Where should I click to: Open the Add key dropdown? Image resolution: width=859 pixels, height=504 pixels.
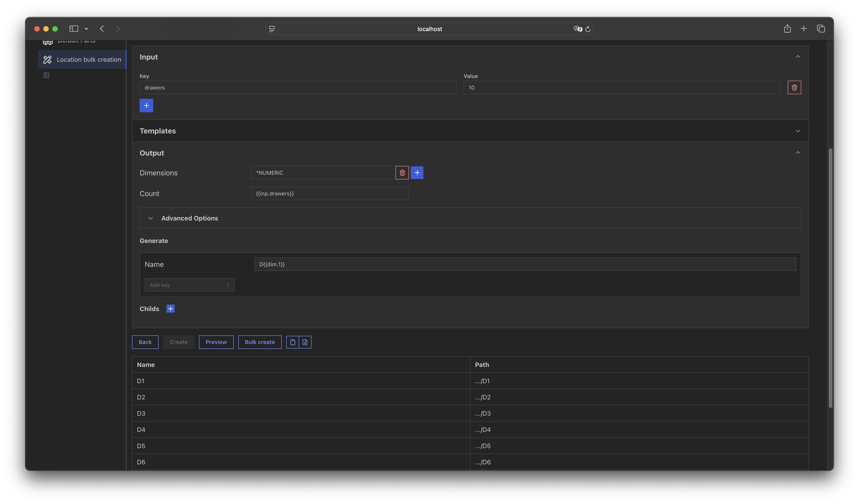point(189,285)
